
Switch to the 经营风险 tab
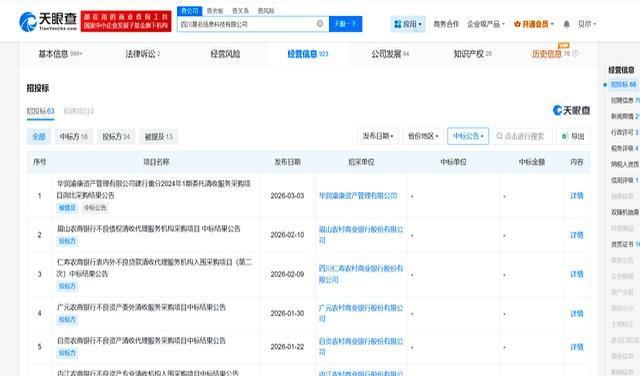coord(225,54)
